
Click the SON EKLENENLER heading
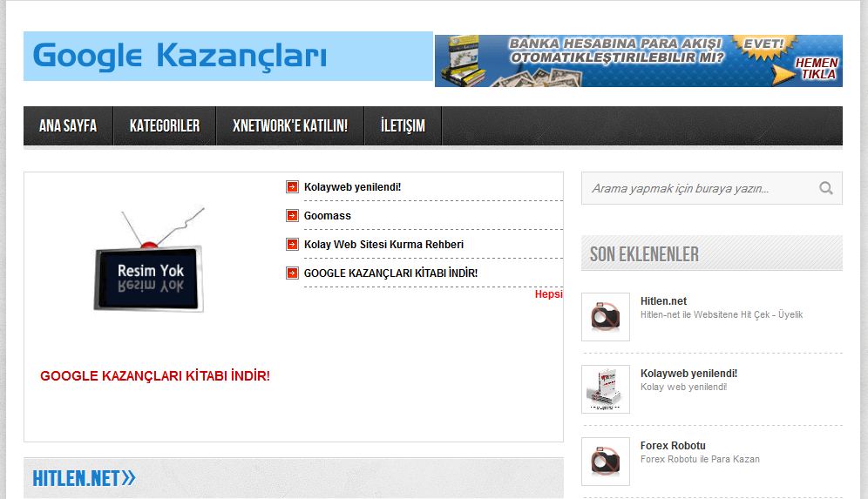coord(644,254)
